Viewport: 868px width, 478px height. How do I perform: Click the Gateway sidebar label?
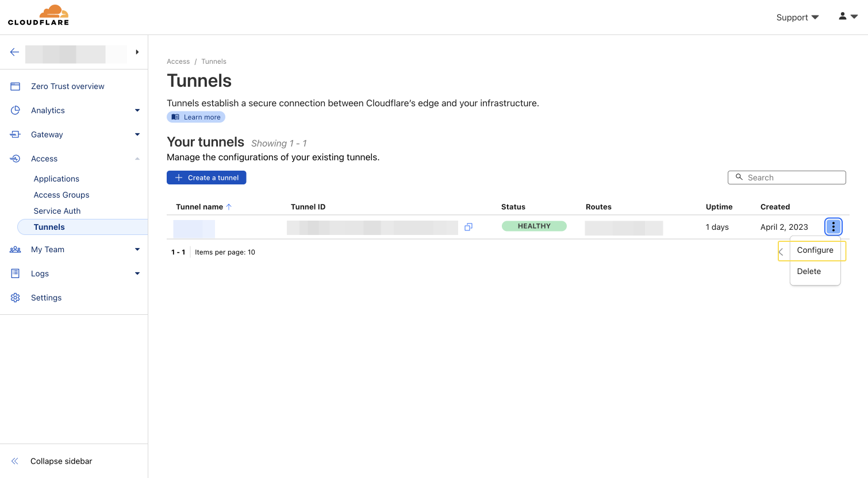47,134
